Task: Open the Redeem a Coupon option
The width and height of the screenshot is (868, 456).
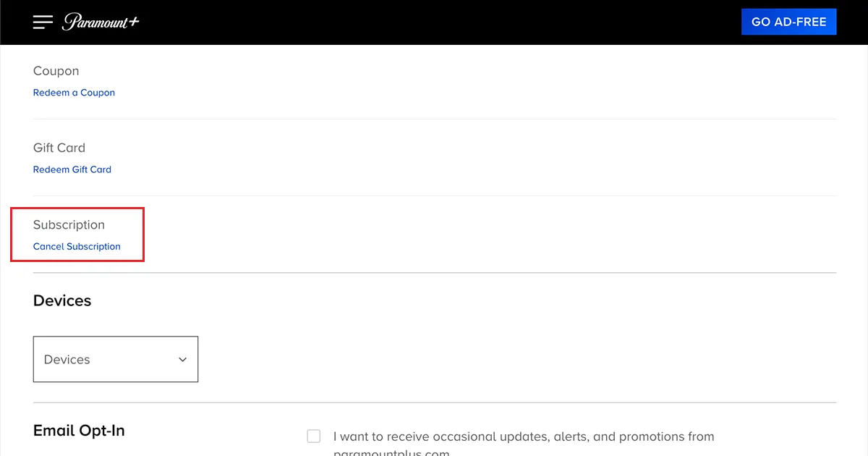Action: coord(74,92)
